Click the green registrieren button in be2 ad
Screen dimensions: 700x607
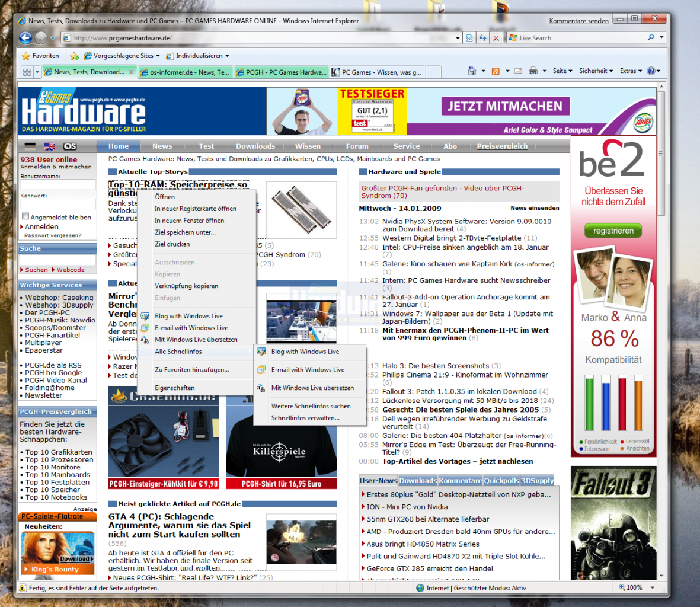click(613, 231)
